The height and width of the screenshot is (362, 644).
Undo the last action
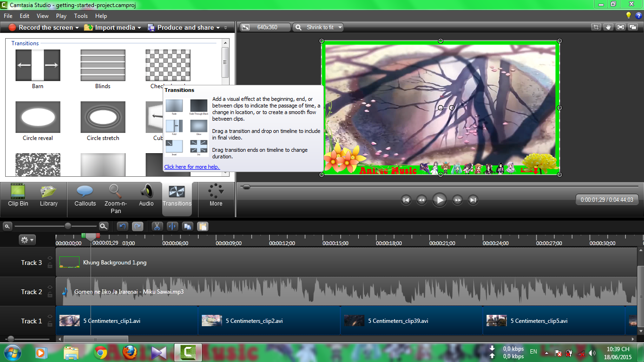(123, 226)
